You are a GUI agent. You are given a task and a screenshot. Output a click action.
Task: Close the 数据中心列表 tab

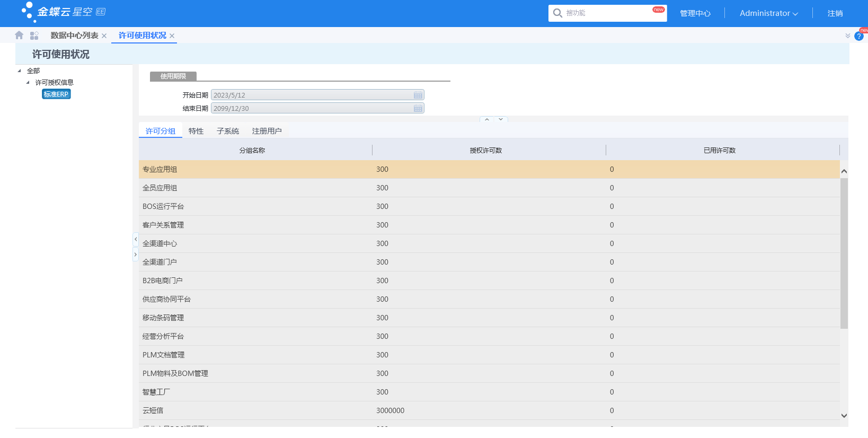(104, 36)
